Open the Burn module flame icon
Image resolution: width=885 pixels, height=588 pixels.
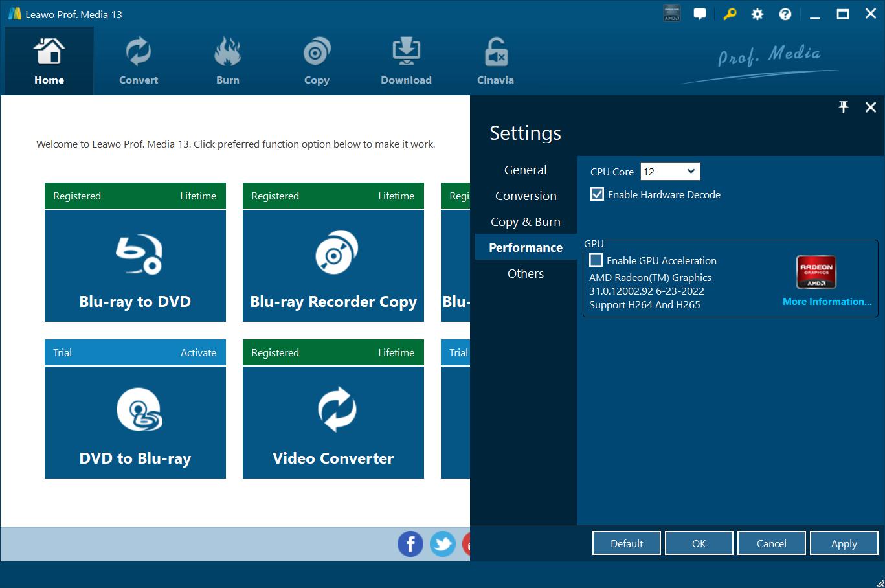click(227, 52)
